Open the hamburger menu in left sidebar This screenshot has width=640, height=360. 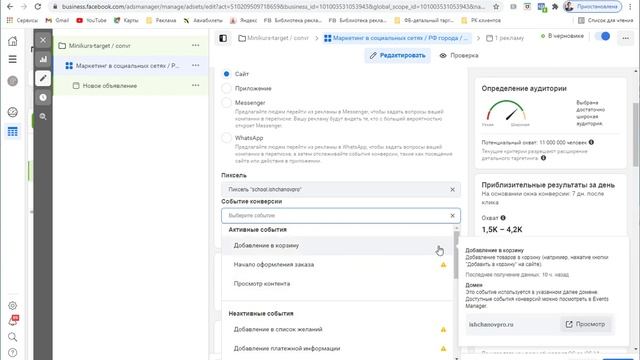coord(13,60)
